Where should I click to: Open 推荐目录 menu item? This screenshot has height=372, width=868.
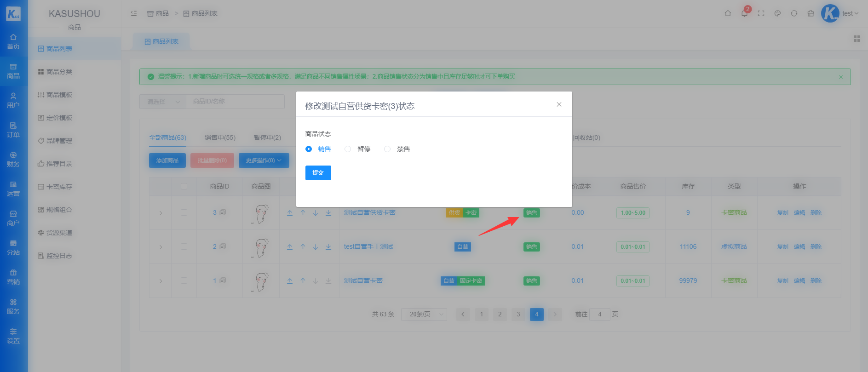(x=75, y=164)
